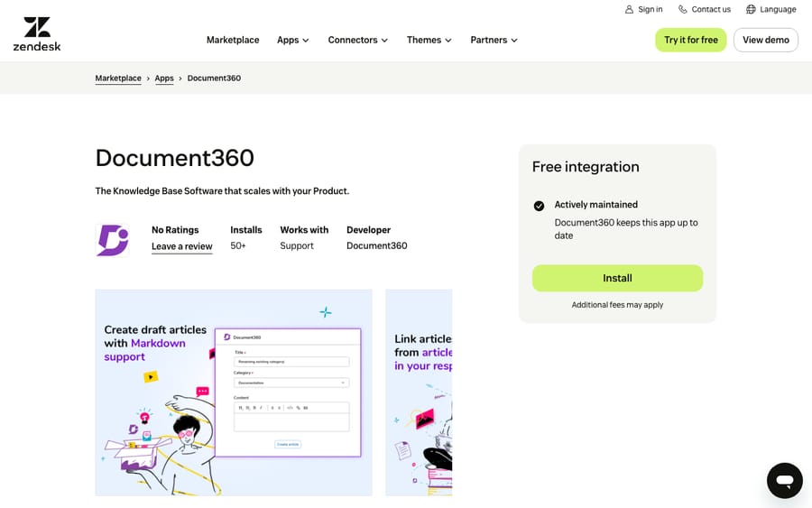Screen dimensions: 812x508
Task: Click 'Document360 keeps this app up to date' text
Action: click(626, 229)
